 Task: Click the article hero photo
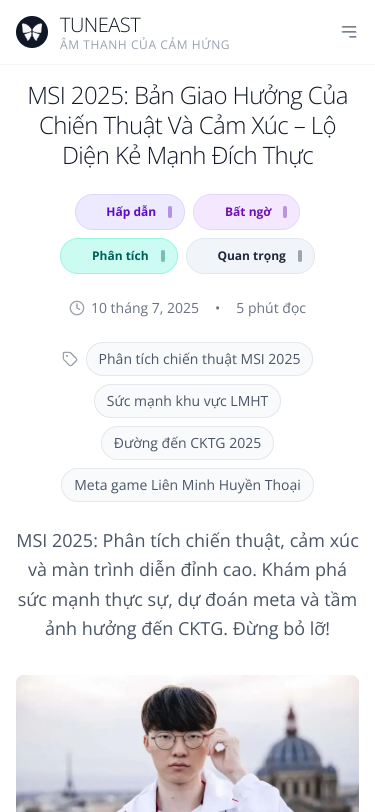pyautogui.click(x=188, y=743)
